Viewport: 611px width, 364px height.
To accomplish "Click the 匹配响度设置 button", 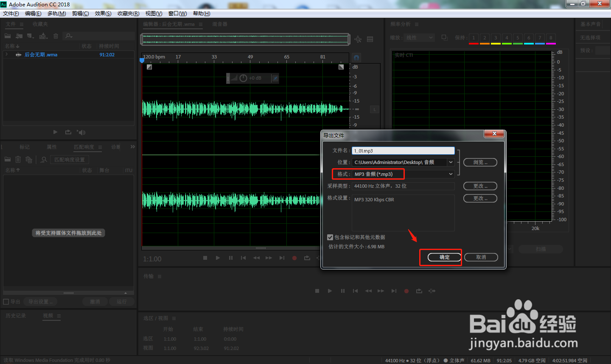I will pos(70,160).
